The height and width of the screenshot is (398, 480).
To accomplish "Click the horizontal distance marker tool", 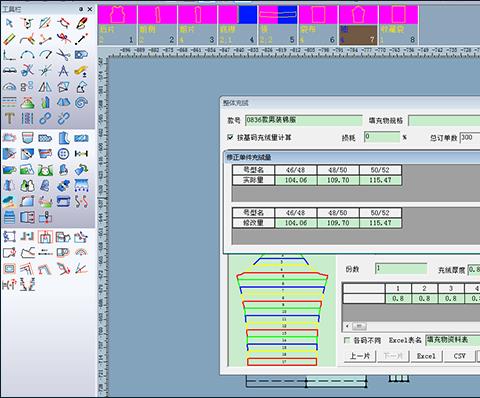I will click(81, 154).
